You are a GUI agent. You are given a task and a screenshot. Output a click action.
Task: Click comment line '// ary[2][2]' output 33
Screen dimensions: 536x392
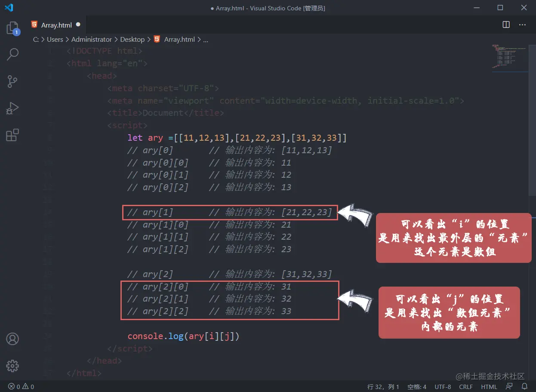click(x=209, y=311)
